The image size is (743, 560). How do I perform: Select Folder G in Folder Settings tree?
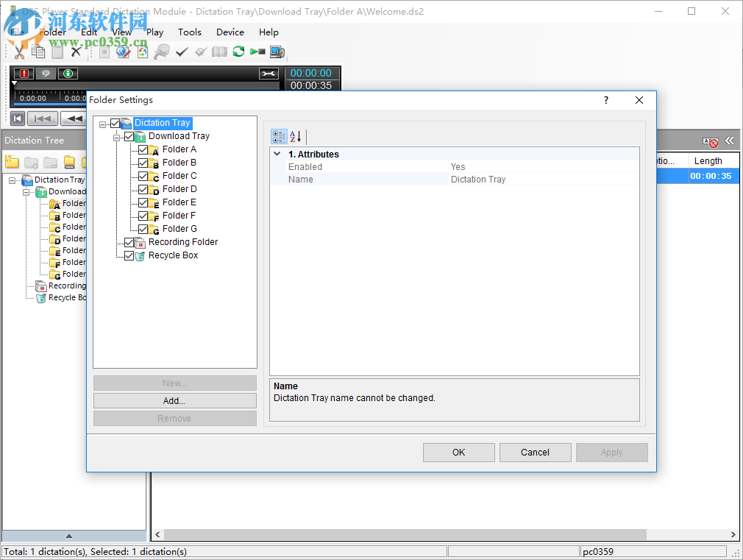pos(179,229)
